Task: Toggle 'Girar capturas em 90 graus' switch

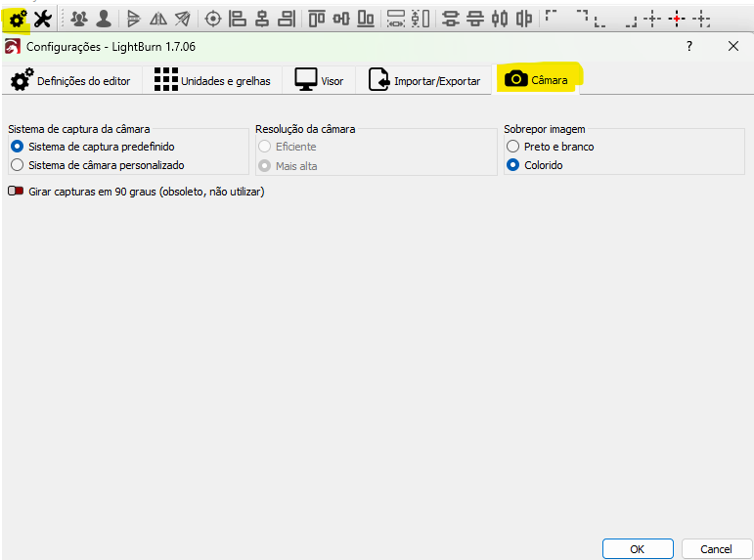Action: [x=16, y=192]
